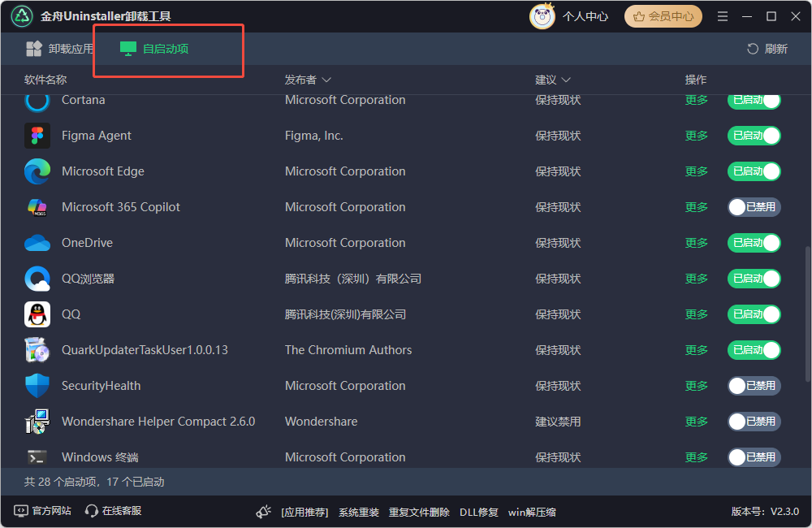
Task: Click the 卸载应用 grid icon
Action: click(x=34, y=49)
